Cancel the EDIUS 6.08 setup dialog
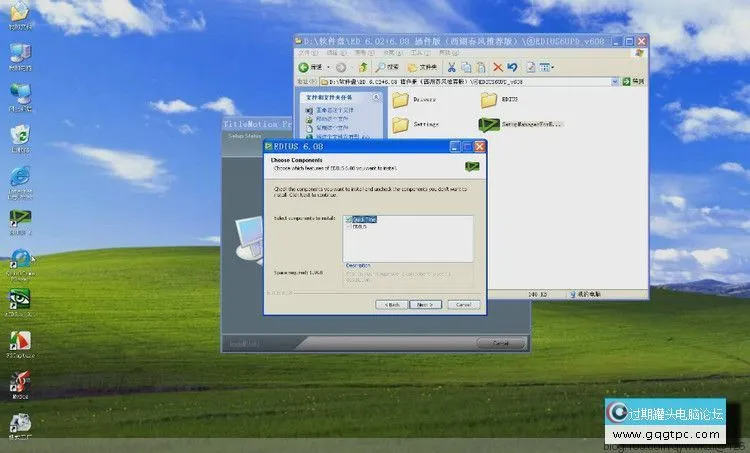The image size is (750, 453). point(461,304)
